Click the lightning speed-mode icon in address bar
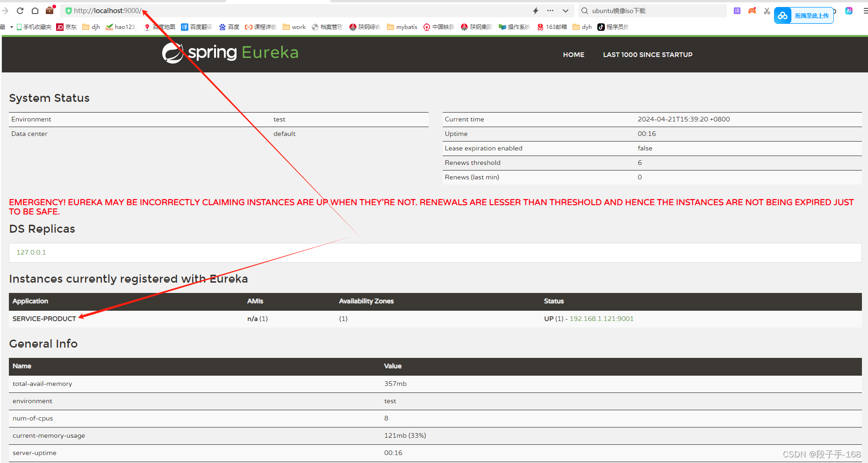 536,11
